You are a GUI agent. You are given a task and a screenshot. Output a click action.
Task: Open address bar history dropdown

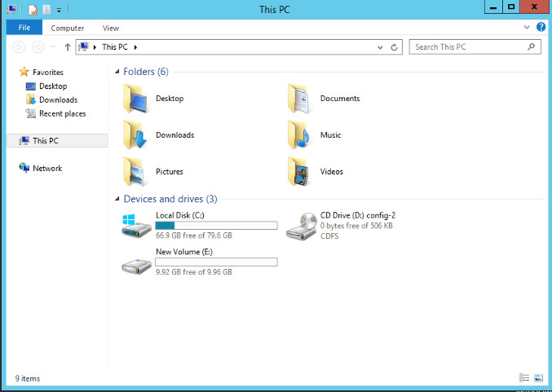(x=380, y=47)
